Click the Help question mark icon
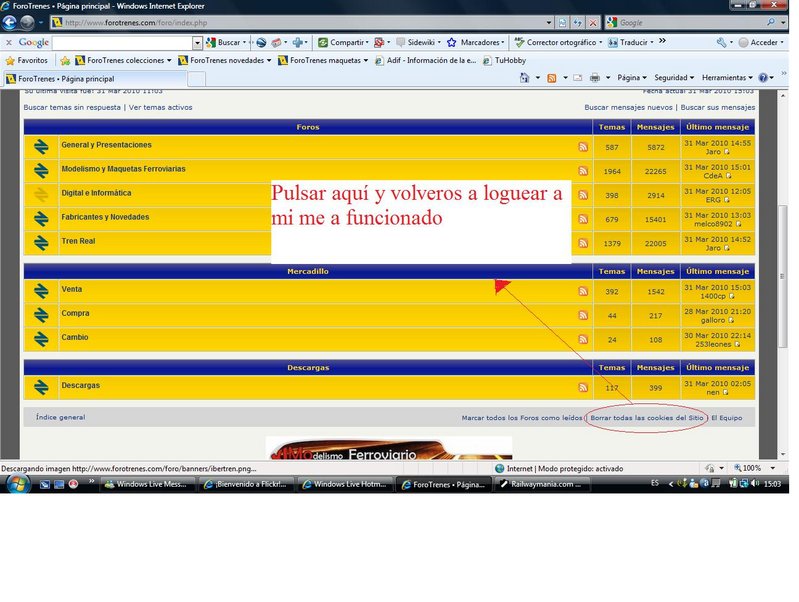 tap(763, 78)
